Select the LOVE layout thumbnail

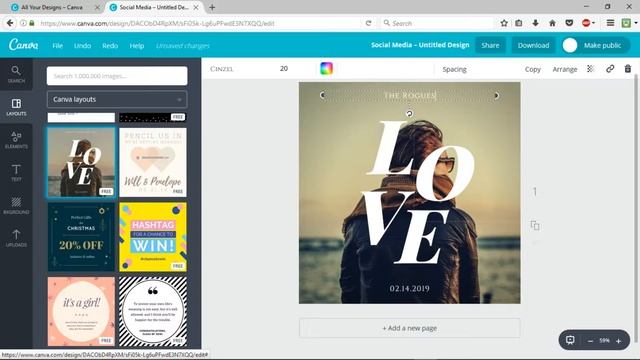[81, 162]
